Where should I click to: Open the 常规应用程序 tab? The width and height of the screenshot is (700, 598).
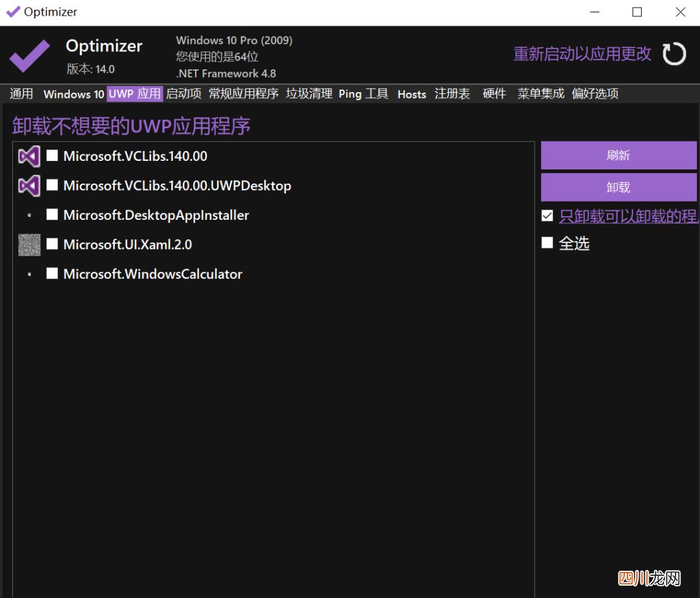(x=243, y=94)
